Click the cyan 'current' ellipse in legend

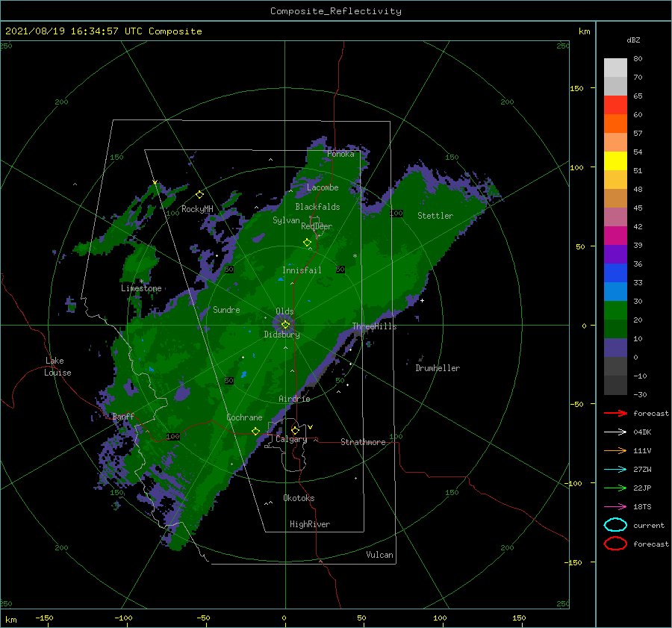click(x=615, y=525)
